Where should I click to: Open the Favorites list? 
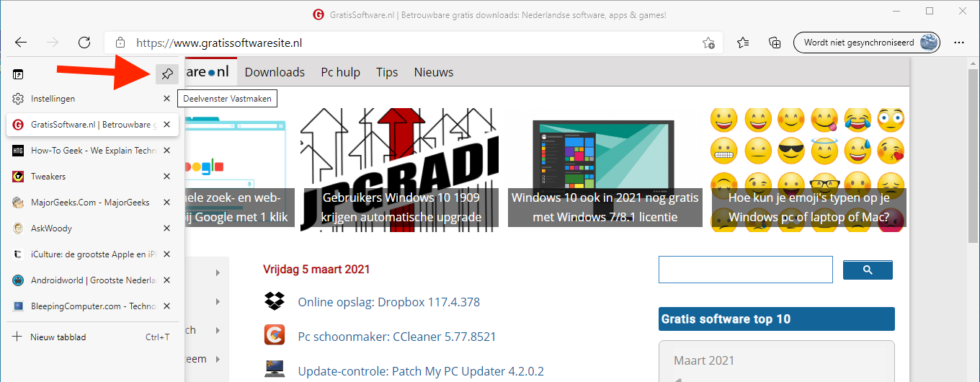[x=743, y=43]
